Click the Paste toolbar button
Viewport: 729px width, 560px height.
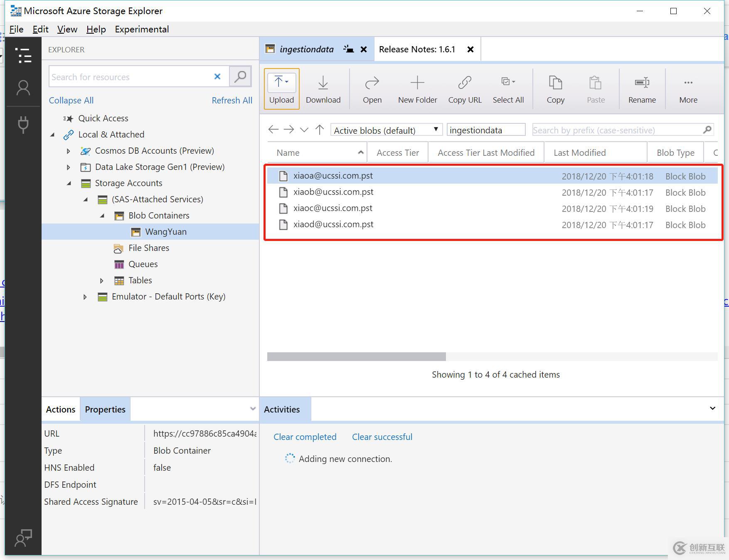(596, 89)
